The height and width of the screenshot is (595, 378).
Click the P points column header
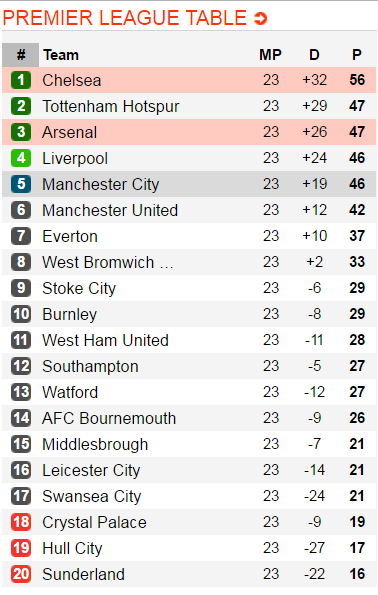pos(356,55)
